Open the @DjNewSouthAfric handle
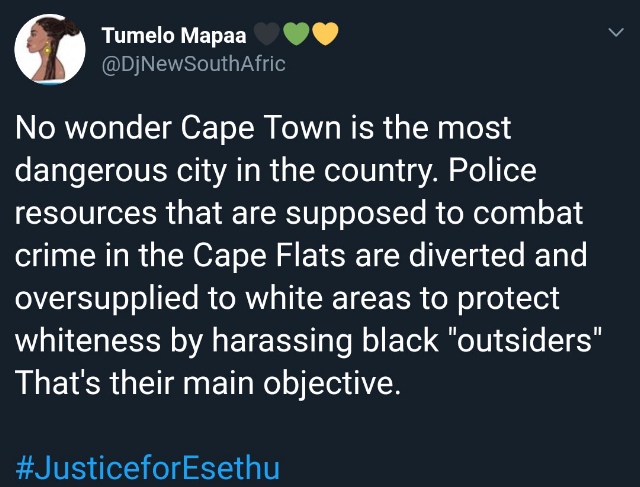Screen dimensions: 640x487 coord(193,64)
